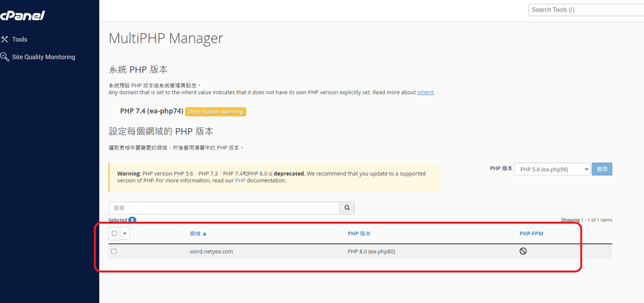Viewport: 644px width, 303px height.
Task: Sort by 網域 column
Action: tap(198, 234)
